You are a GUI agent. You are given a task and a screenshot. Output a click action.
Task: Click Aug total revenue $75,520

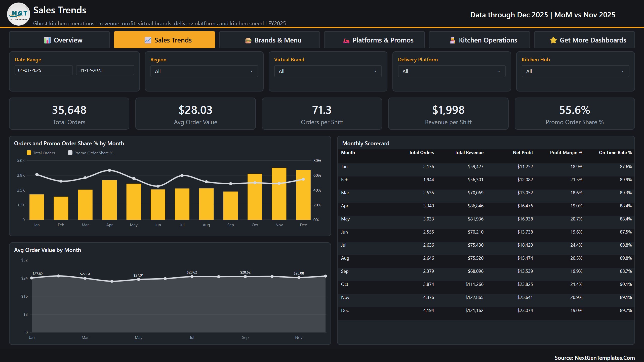coord(475,258)
